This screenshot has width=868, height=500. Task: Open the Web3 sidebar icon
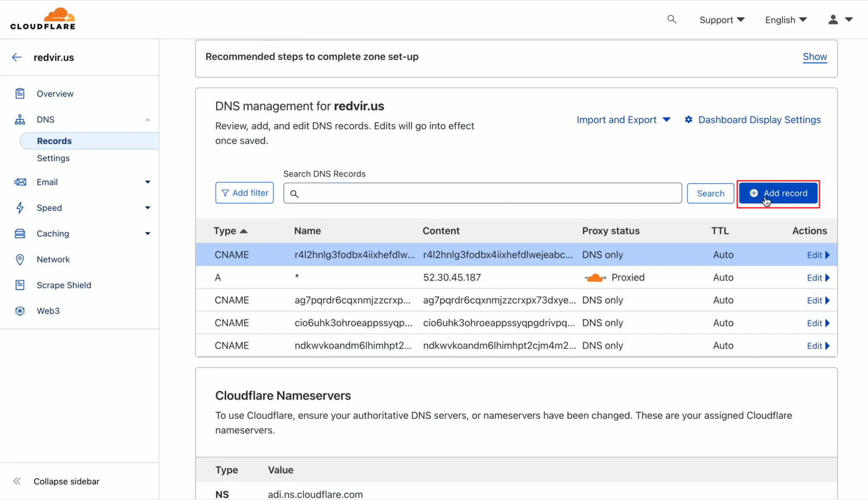[20, 311]
